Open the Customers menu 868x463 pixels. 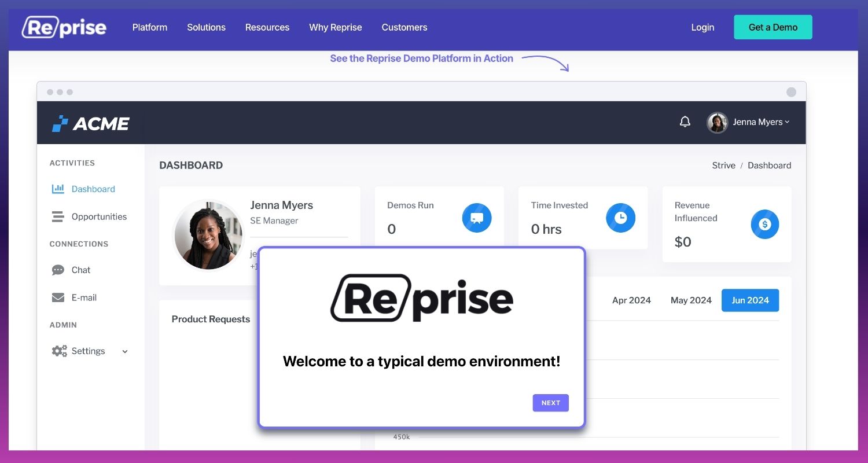point(404,27)
